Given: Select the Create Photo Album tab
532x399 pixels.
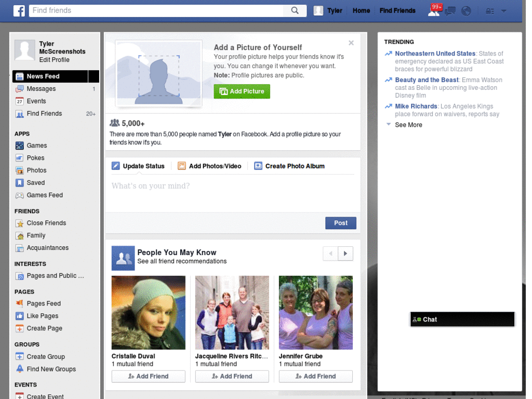Looking at the screenshot, I should tap(289, 166).
